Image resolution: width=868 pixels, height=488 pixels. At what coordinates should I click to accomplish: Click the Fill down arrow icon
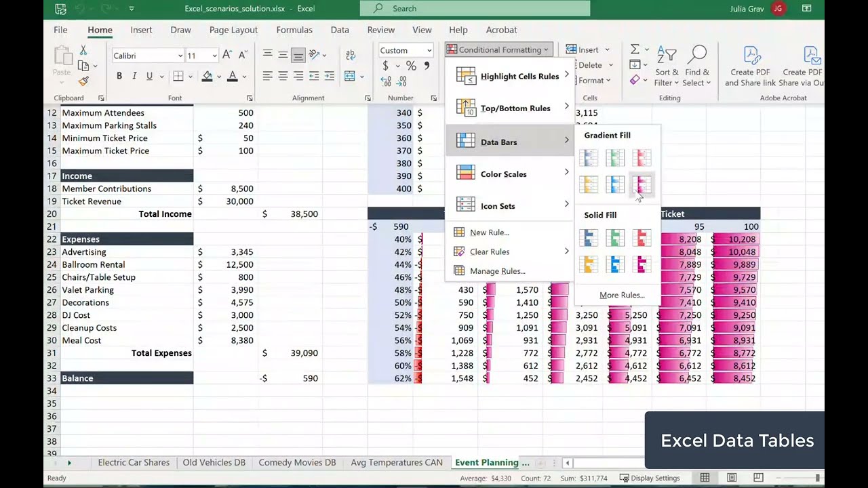click(x=635, y=65)
